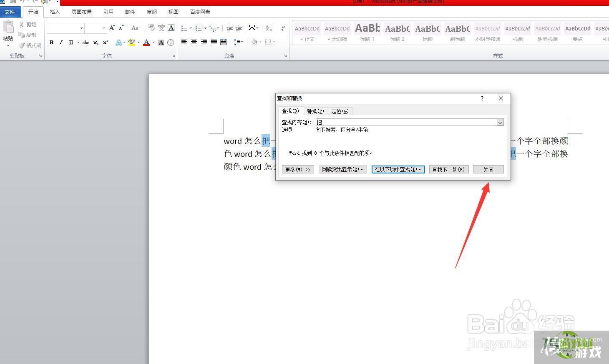
Task: Open 查找内容 history dropdown arrow
Action: point(500,122)
